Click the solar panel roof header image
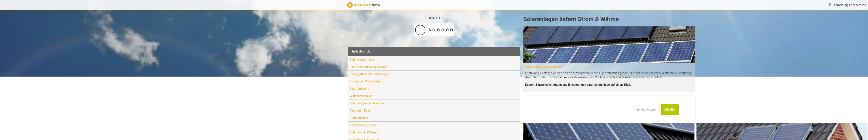Viewport: 868px width, 140px height. click(x=609, y=44)
